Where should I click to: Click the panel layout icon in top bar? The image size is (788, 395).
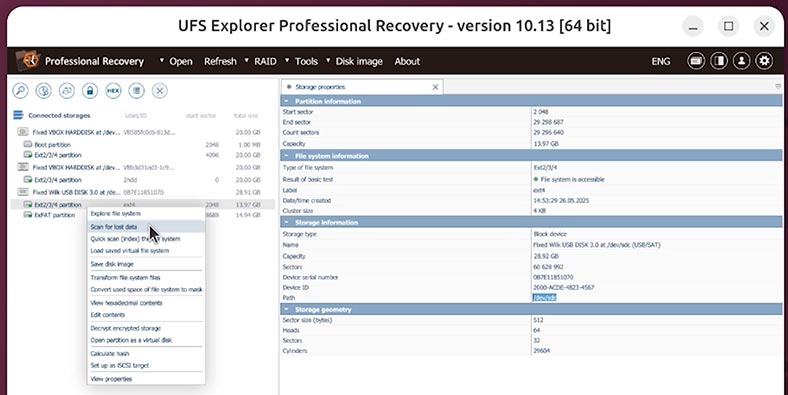pyautogui.click(x=719, y=61)
